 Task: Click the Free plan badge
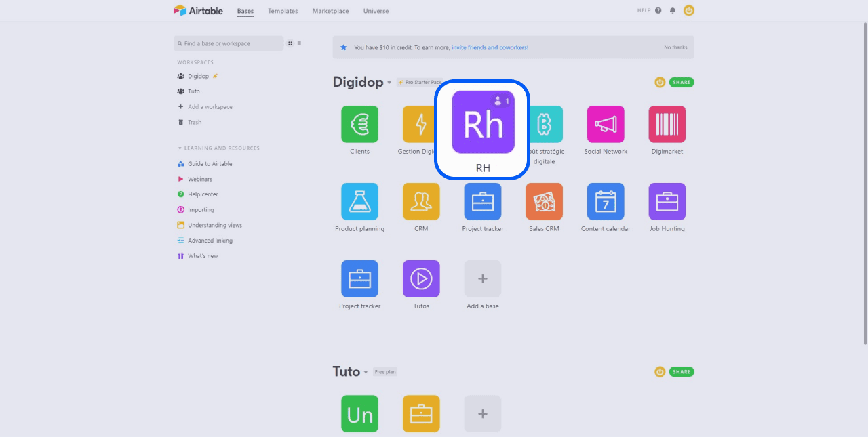pyautogui.click(x=385, y=372)
